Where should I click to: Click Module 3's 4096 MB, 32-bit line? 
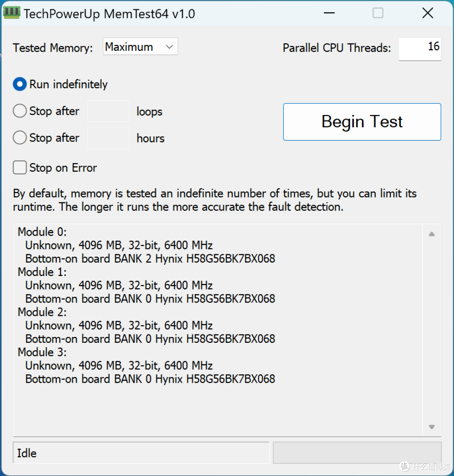click(x=119, y=366)
